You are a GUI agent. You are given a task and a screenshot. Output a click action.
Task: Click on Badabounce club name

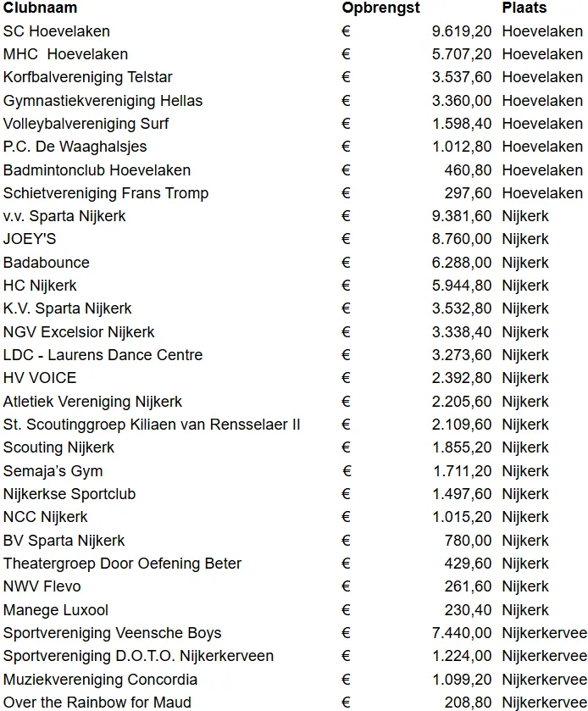(x=46, y=263)
